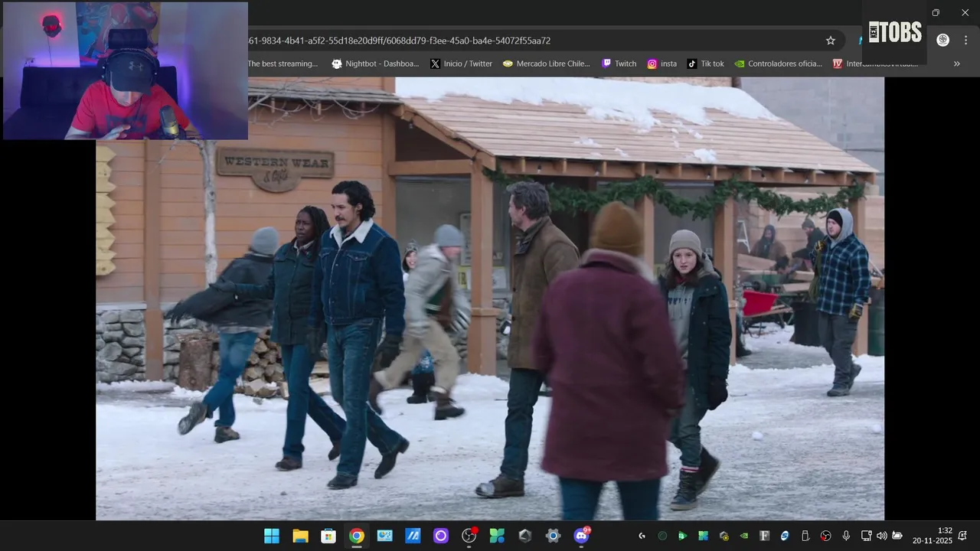Switch to Google Chrome in the taskbar
The width and height of the screenshot is (980, 551).
click(357, 536)
